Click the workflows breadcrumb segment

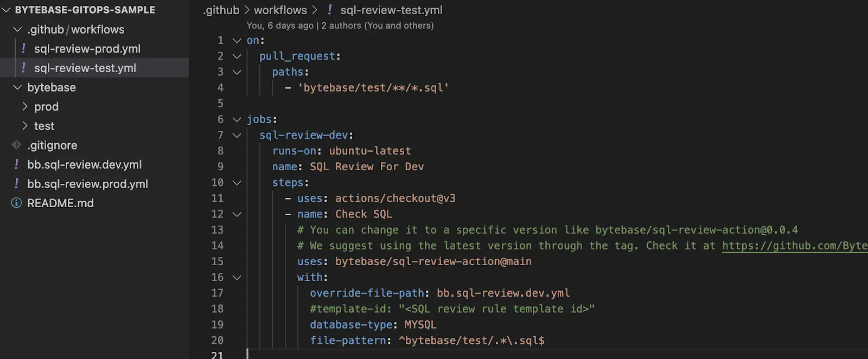pyautogui.click(x=280, y=10)
